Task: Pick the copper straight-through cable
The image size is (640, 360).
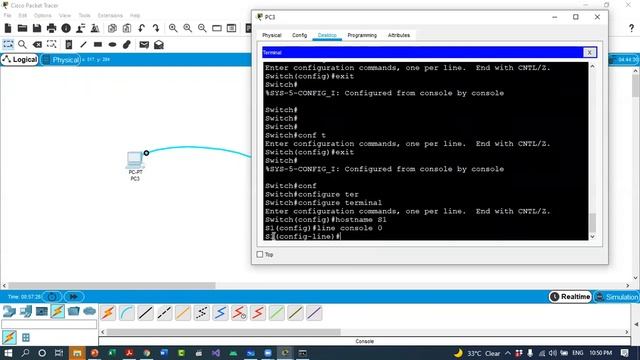Action: [x=146, y=313]
